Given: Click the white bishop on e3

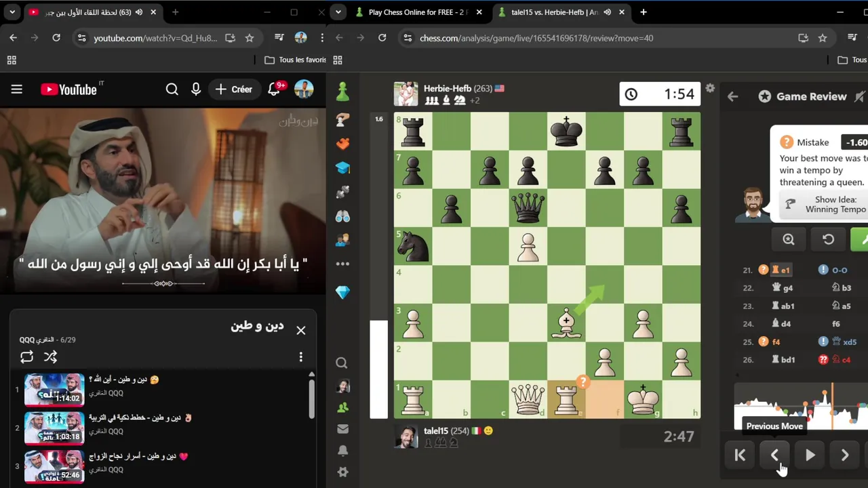Looking at the screenshot, I should (x=566, y=323).
